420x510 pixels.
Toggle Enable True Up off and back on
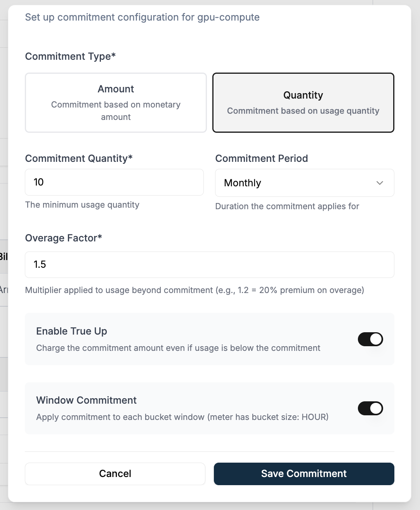(x=370, y=339)
